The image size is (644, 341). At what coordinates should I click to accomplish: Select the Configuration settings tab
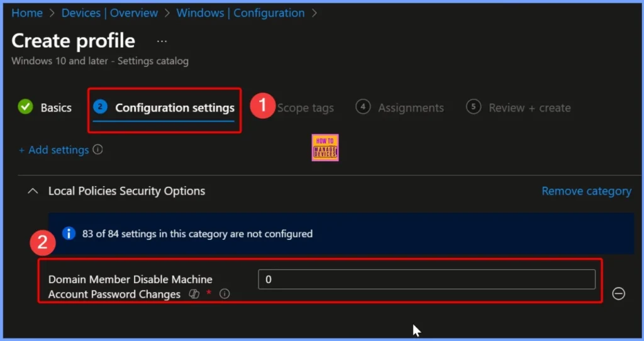pyautogui.click(x=174, y=108)
